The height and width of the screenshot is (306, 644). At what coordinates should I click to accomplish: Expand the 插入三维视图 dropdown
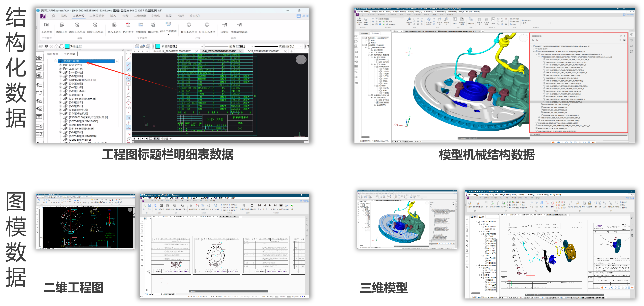pyautogui.click(x=168, y=34)
